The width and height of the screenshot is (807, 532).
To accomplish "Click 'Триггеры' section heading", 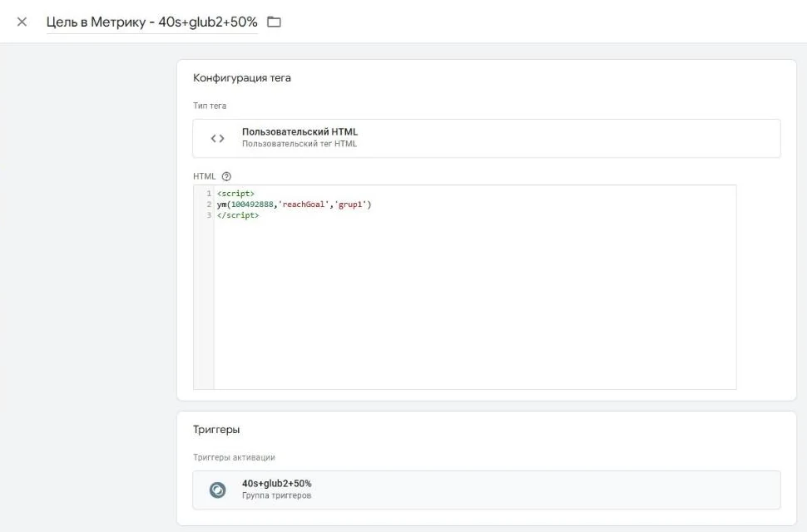I will click(x=216, y=430).
